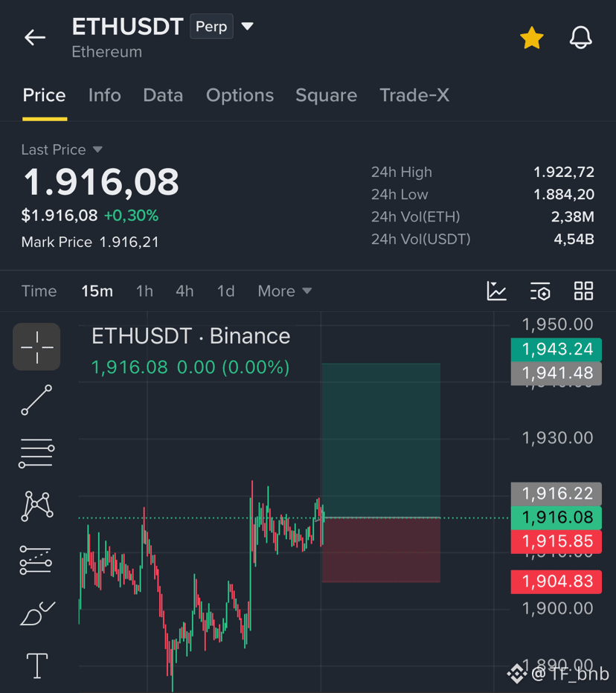Select the 1h interval
The width and height of the screenshot is (616, 693).
pyautogui.click(x=144, y=291)
